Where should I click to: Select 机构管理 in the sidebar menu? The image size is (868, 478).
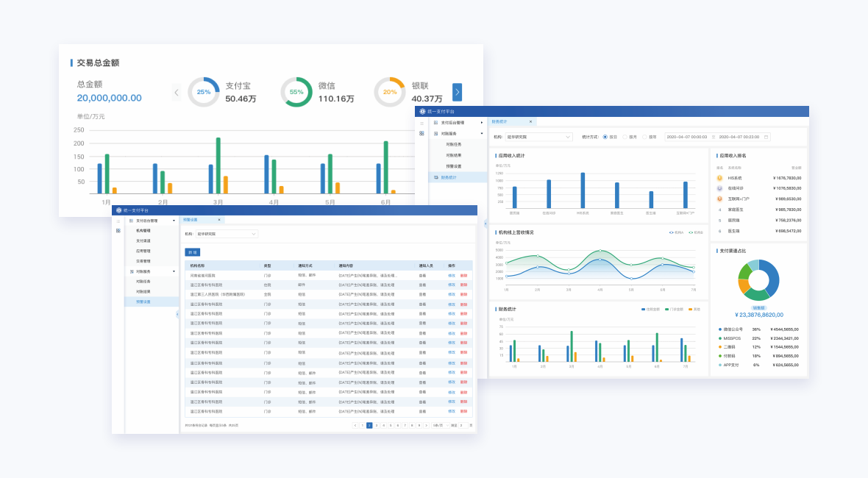(x=143, y=231)
